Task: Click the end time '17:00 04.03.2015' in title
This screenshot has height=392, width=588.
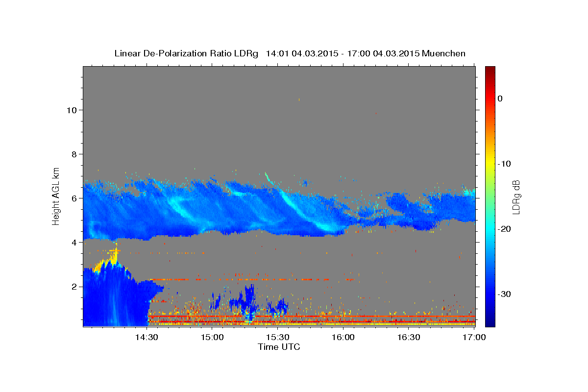Action: [383, 53]
